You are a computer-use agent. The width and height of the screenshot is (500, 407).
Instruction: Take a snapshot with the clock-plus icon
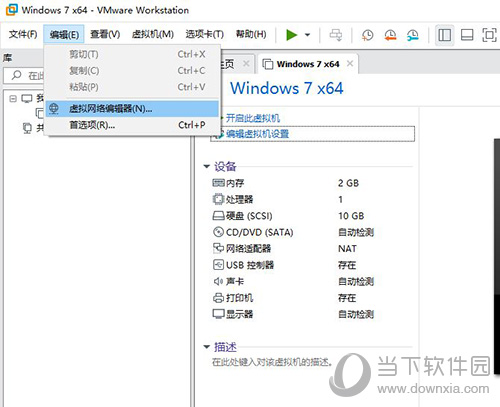(x=367, y=35)
